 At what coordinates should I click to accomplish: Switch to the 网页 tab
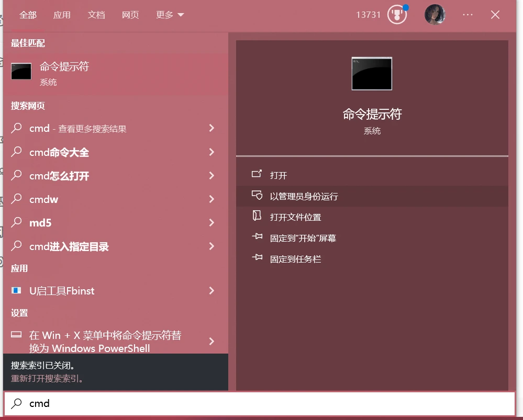[x=130, y=15]
